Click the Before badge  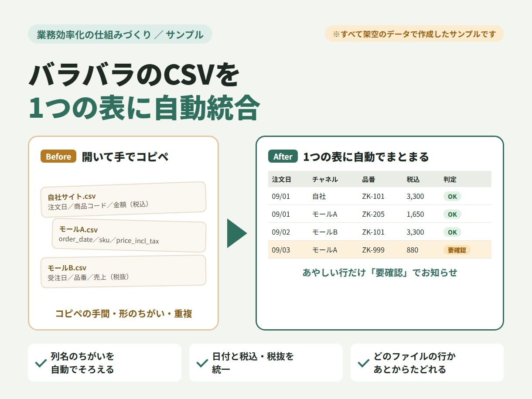58,157
